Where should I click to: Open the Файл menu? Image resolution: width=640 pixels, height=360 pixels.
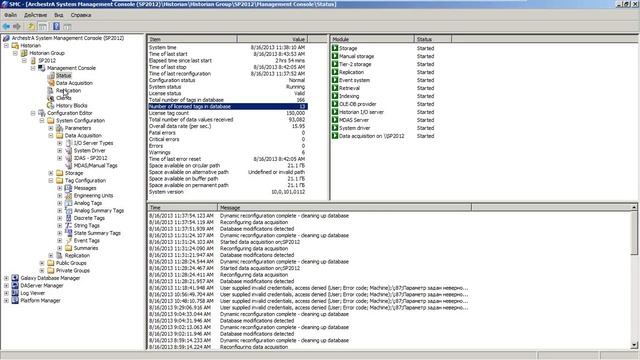11,15
